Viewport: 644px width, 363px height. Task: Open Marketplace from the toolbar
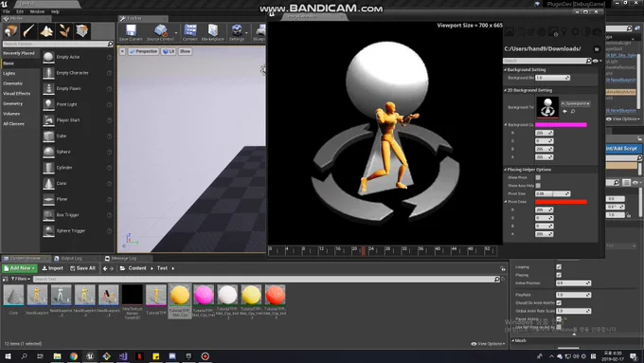click(213, 32)
